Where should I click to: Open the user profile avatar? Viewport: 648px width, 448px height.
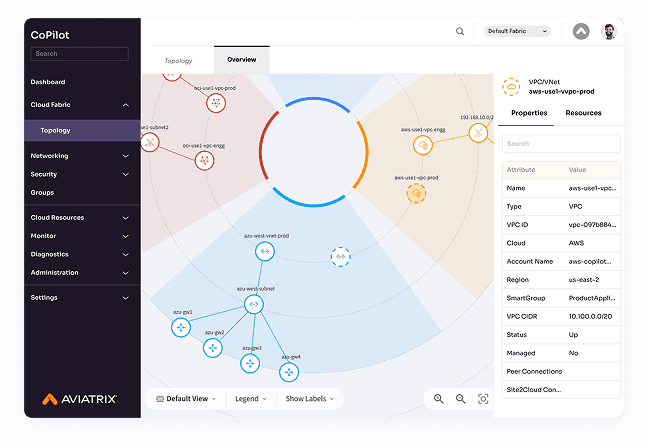pos(609,31)
